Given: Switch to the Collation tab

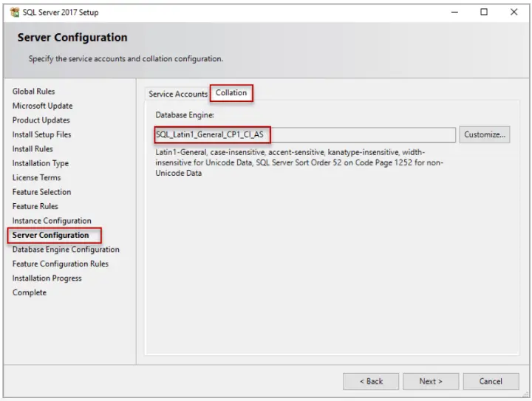Looking at the screenshot, I should pos(231,93).
